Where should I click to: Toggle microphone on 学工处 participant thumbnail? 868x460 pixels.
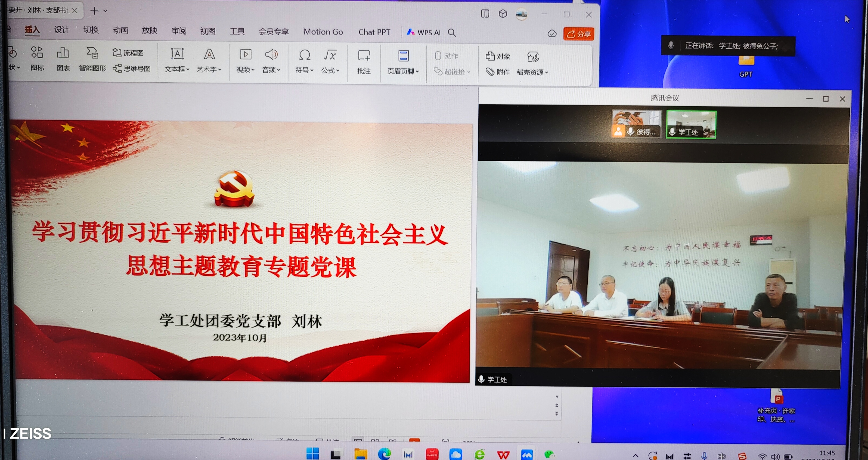click(x=672, y=132)
